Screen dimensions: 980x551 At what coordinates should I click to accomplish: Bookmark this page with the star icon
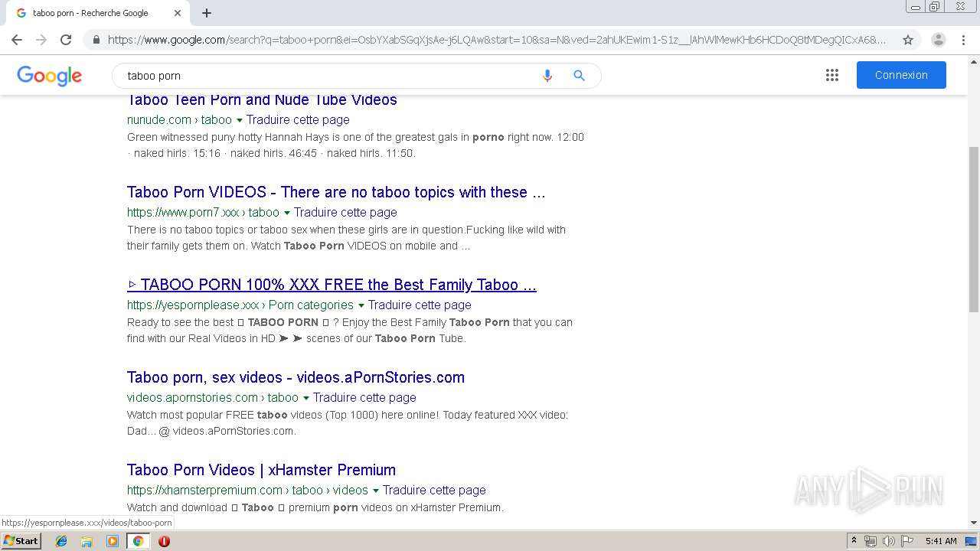[x=908, y=40]
